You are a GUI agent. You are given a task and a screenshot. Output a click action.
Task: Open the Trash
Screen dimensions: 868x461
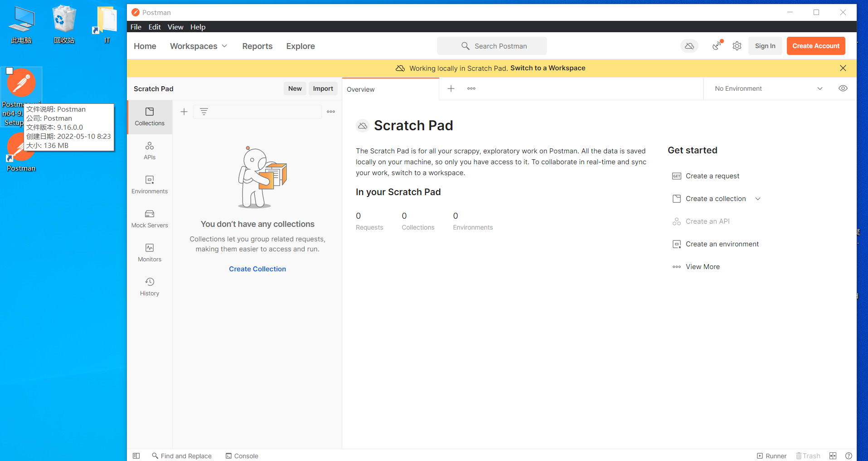(808, 456)
